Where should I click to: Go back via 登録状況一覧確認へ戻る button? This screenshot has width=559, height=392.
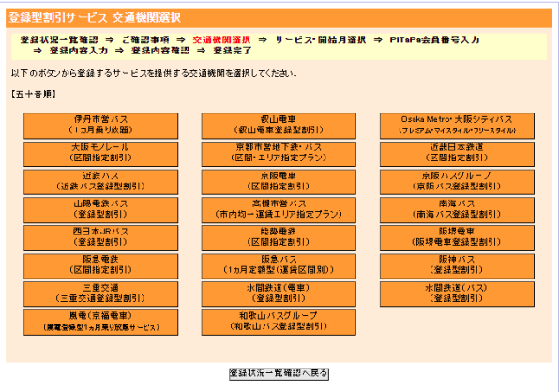click(279, 374)
